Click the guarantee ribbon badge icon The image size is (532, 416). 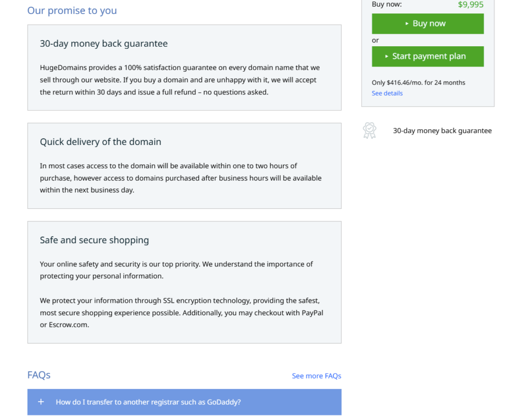[x=369, y=130]
